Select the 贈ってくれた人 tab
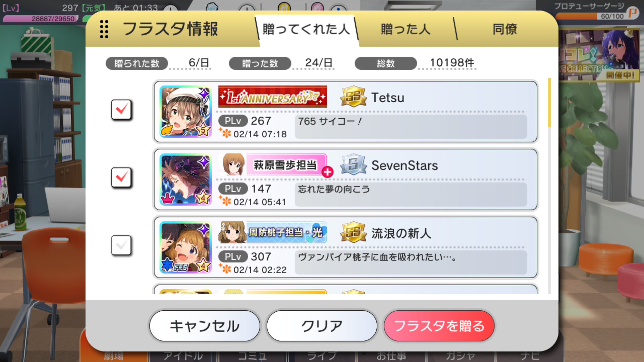The width and height of the screenshot is (644, 362). click(306, 29)
